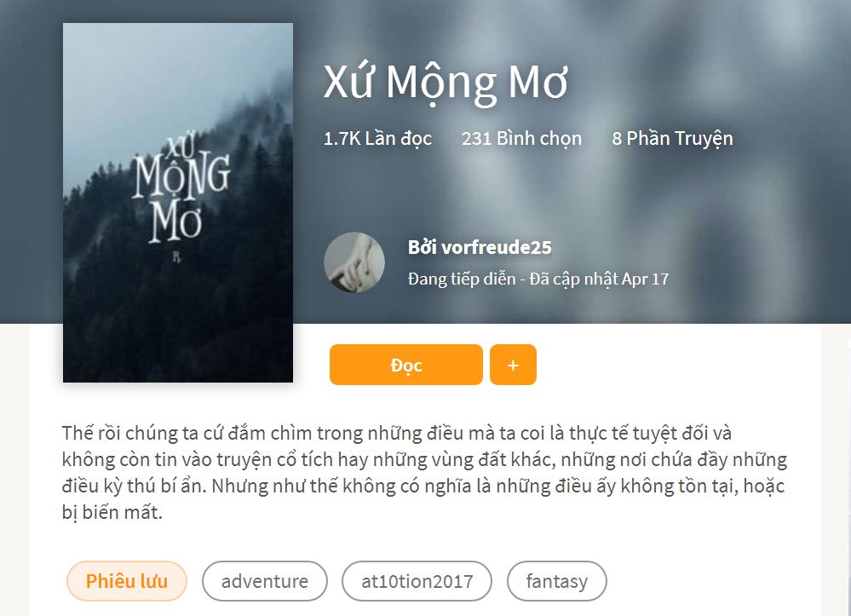
Task: Open the vorfreude25 author avatar
Action: [354, 262]
